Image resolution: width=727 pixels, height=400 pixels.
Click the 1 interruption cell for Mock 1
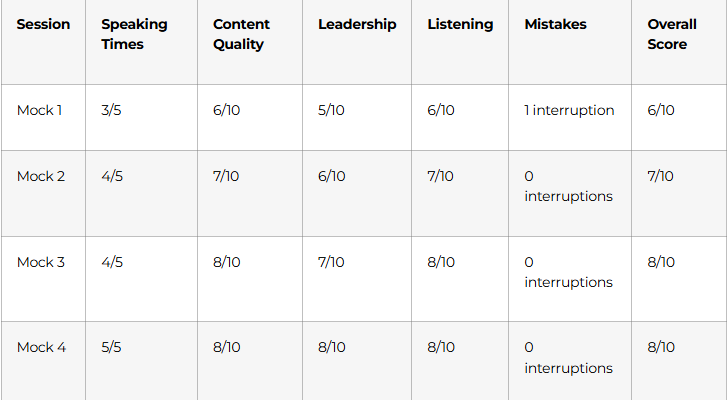pos(569,110)
